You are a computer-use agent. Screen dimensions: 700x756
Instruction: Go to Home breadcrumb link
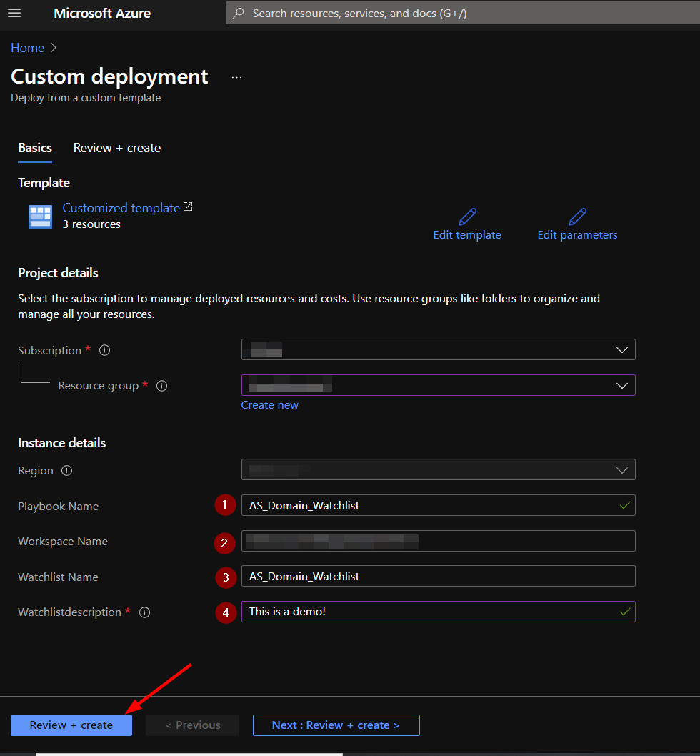(27, 48)
